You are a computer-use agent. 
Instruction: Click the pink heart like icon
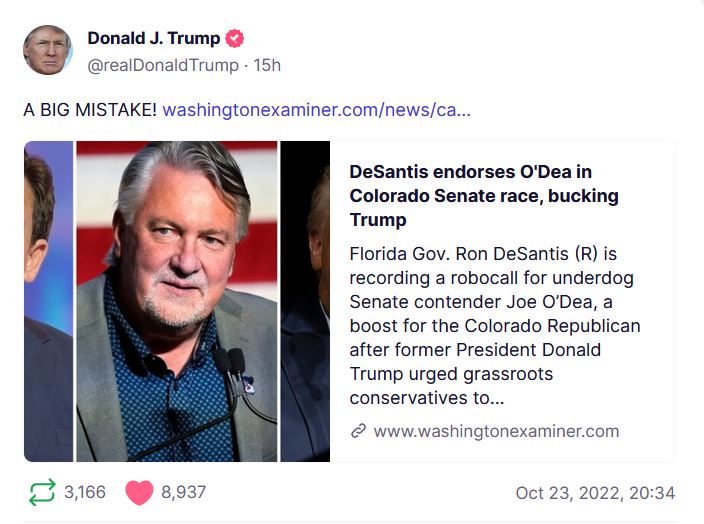tap(138, 492)
